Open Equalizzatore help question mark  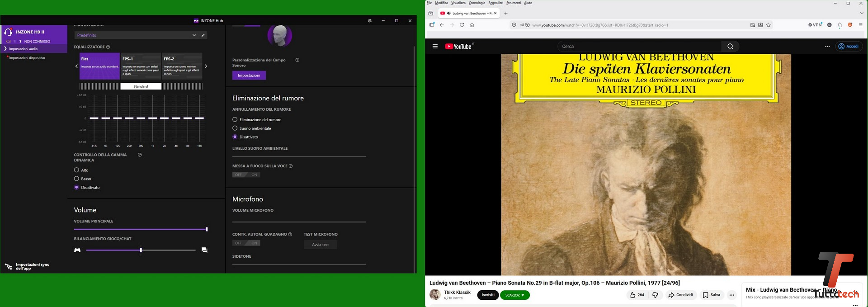[108, 47]
